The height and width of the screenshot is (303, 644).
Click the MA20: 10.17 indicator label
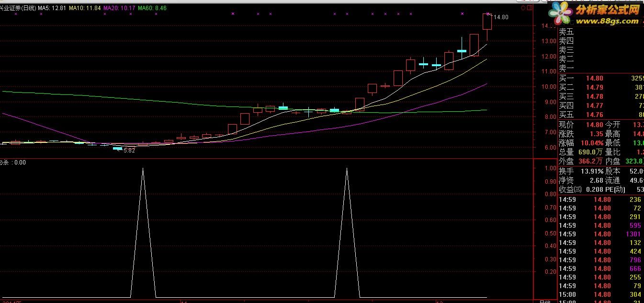(x=119, y=8)
